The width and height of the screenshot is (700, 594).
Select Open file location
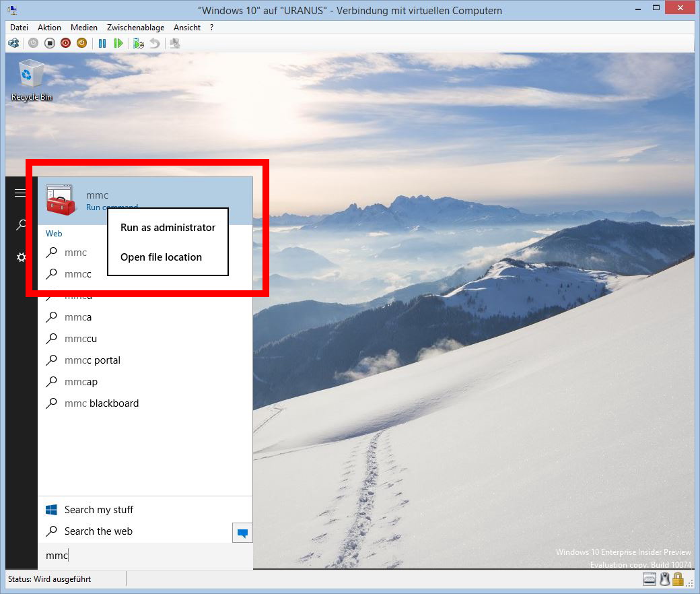161,257
